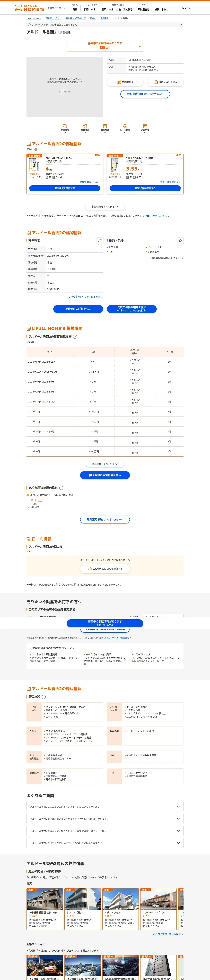Open 投資 in the navigation
This screenshot has height=980, width=210.
pyautogui.click(x=157, y=9)
